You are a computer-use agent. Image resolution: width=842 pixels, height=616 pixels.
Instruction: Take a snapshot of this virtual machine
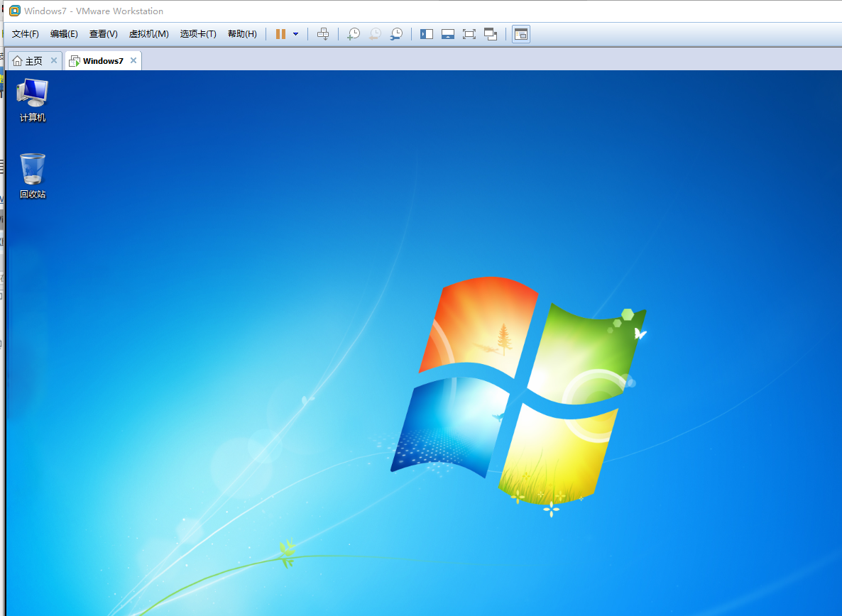(354, 34)
